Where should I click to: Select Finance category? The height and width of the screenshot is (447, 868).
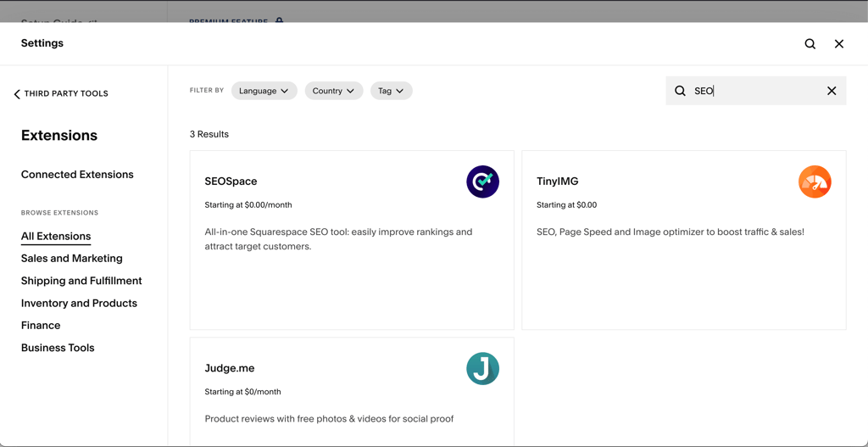[x=41, y=325]
